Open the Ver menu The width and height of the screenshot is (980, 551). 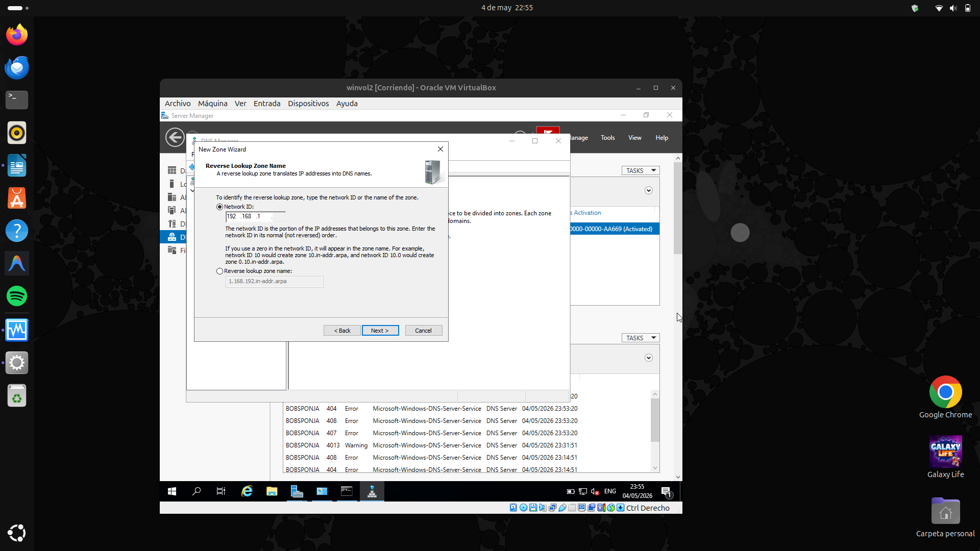[240, 104]
